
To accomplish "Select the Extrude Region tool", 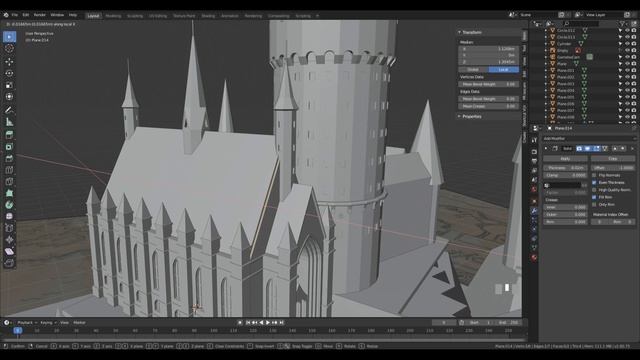I will tap(9, 135).
